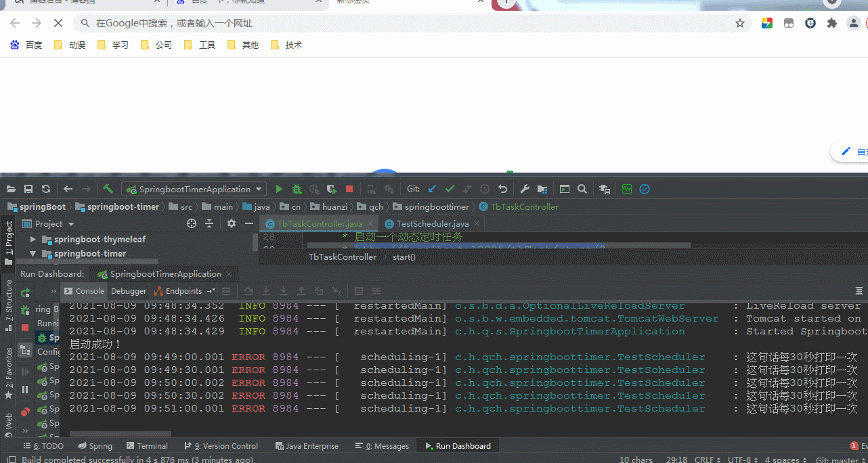Open Chrome extensions puzzle icon
The height and width of the screenshot is (463, 868).
click(x=832, y=23)
